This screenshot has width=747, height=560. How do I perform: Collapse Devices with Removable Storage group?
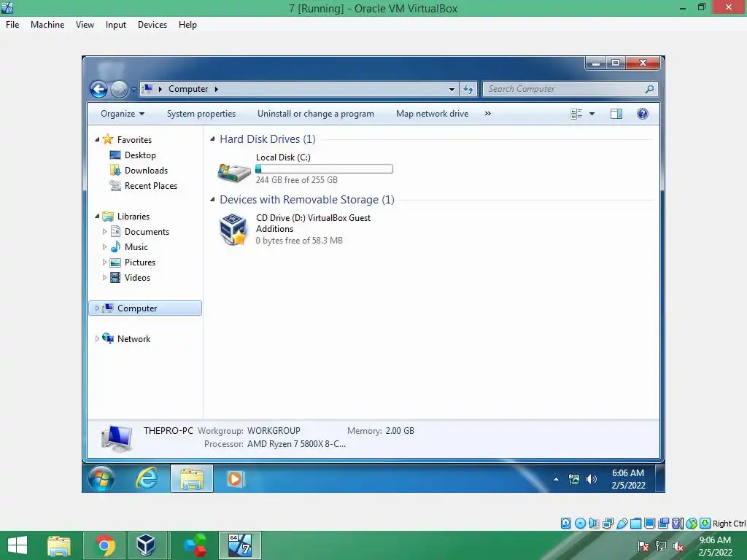[212, 199]
